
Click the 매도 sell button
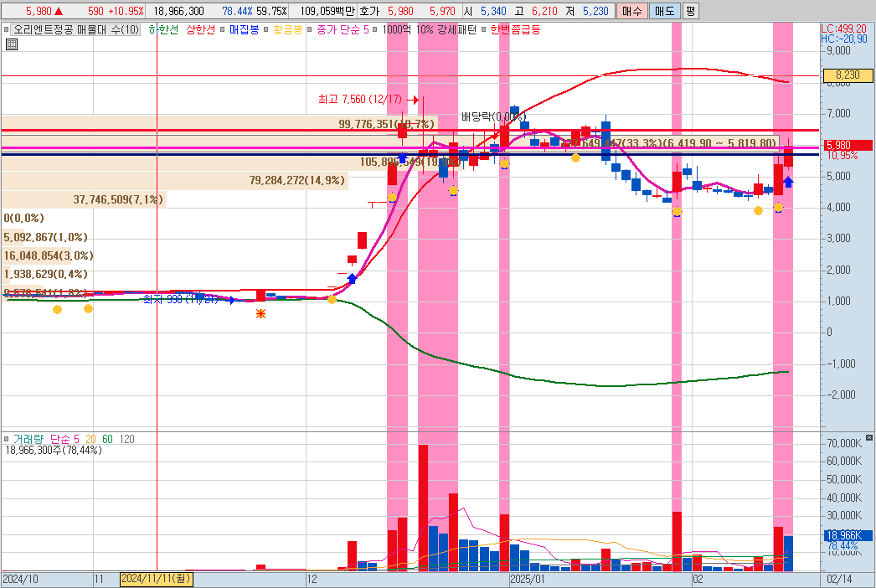tap(665, 11)
